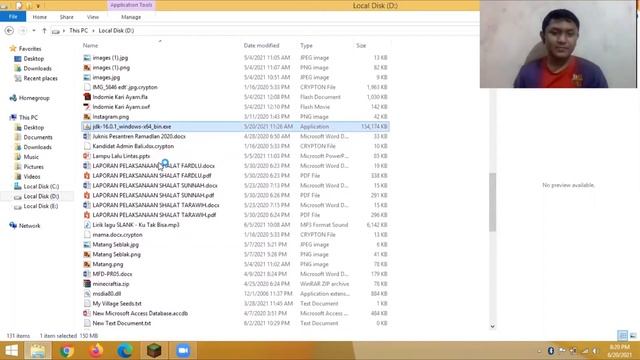Go back with the Back arrow

[9, 31]
